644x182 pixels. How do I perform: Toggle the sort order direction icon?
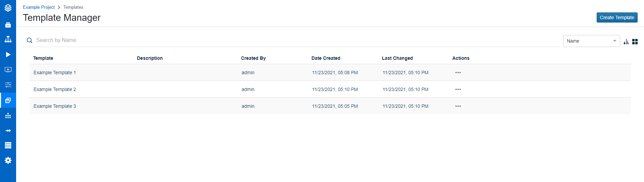[x=626, y=42]
